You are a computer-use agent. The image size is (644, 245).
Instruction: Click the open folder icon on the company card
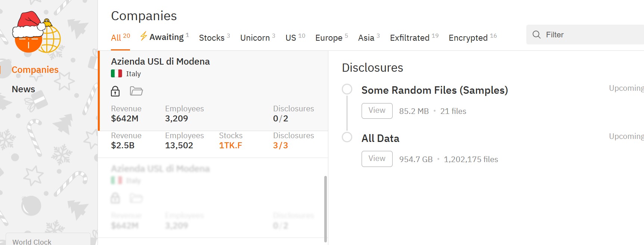pos(136,91)
